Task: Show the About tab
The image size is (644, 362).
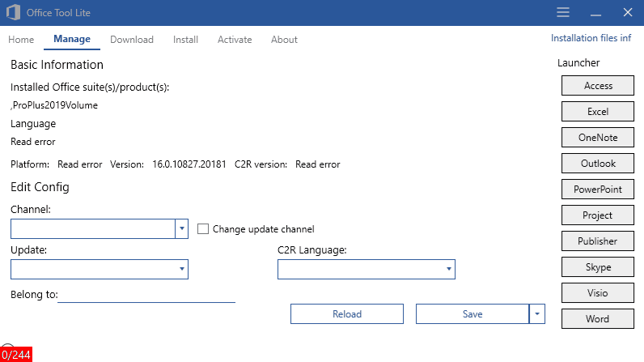Action: (x=284, y=40)
